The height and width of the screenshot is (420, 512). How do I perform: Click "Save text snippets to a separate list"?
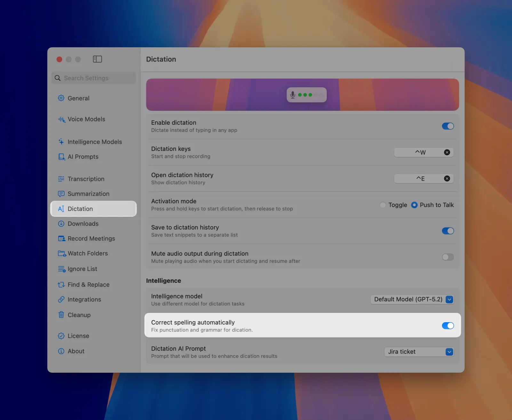tap(195, 235)
